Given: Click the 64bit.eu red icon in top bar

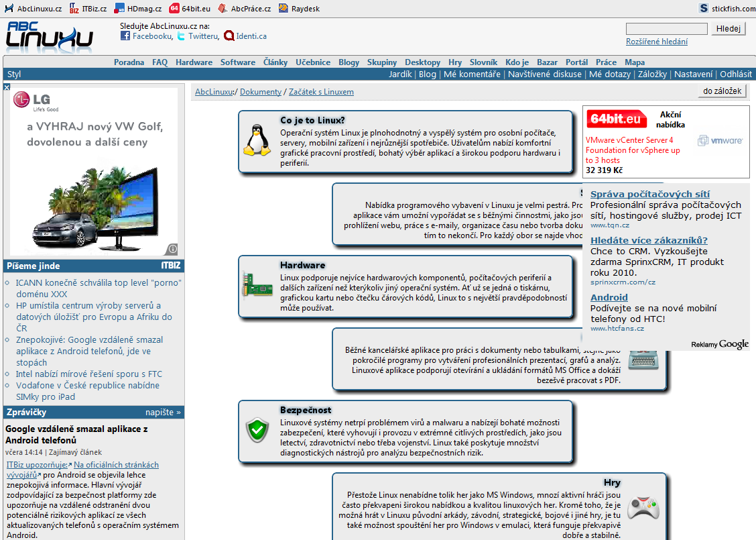Looking at the screenshot, I should coord(174,8).
